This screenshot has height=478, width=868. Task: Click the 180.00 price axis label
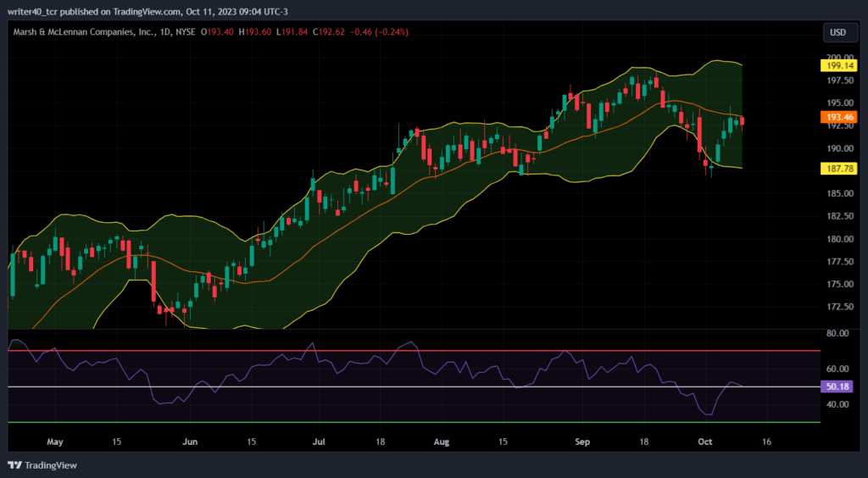(838, 239)
